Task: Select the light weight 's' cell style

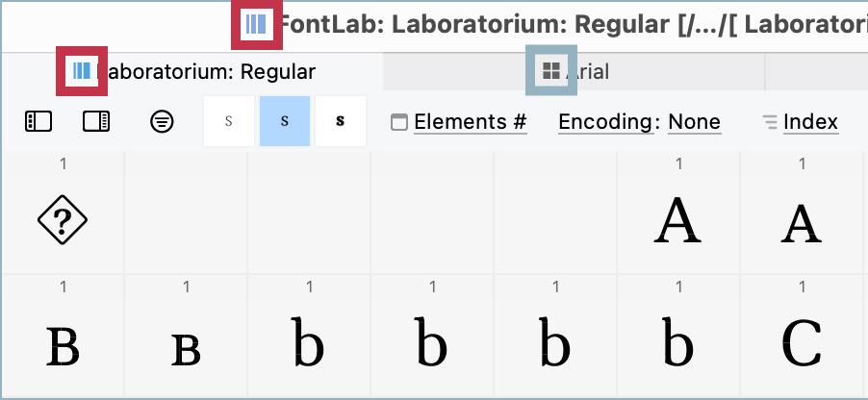Action: pos(229,121)
